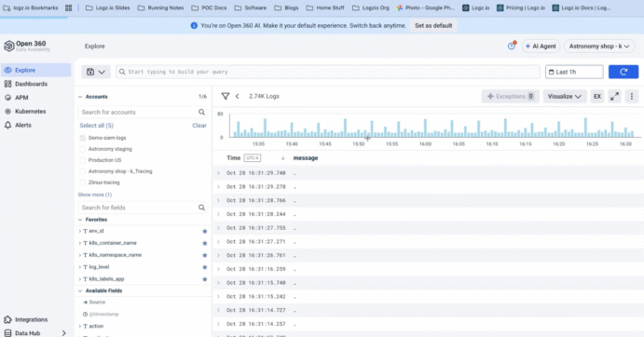Sort by Time column arrow

282,158
